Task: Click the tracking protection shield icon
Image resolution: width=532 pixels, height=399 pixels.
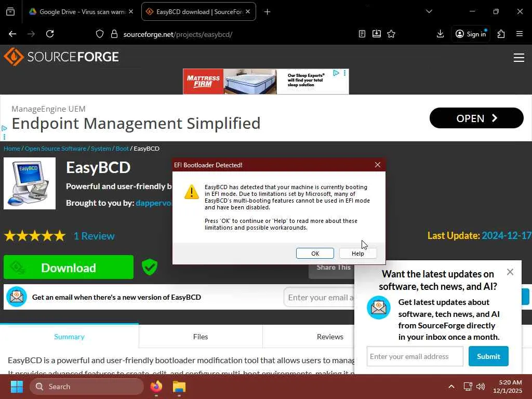Action: tap(99, 34)
